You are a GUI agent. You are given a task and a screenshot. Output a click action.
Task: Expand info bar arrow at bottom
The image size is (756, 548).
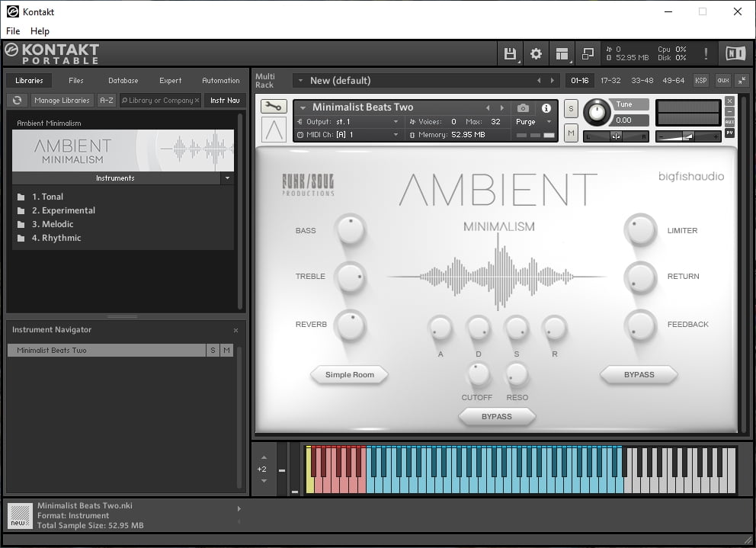coord(239,508)
